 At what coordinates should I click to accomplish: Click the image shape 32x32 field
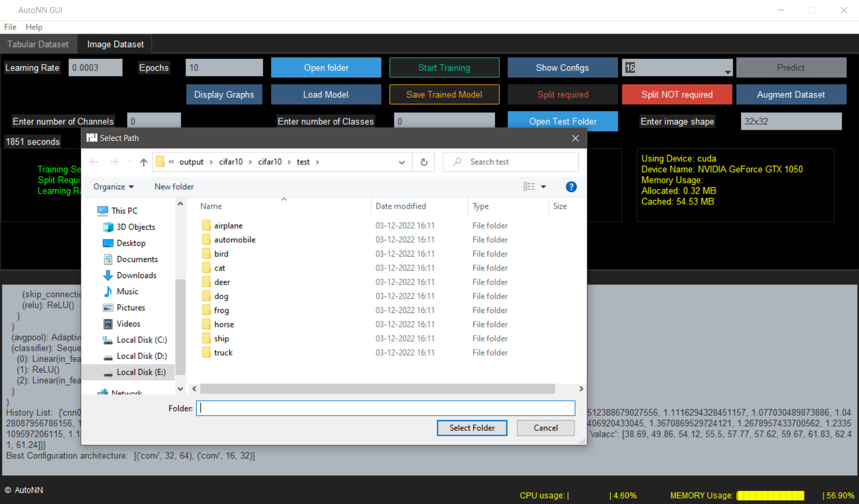point(791,122)
